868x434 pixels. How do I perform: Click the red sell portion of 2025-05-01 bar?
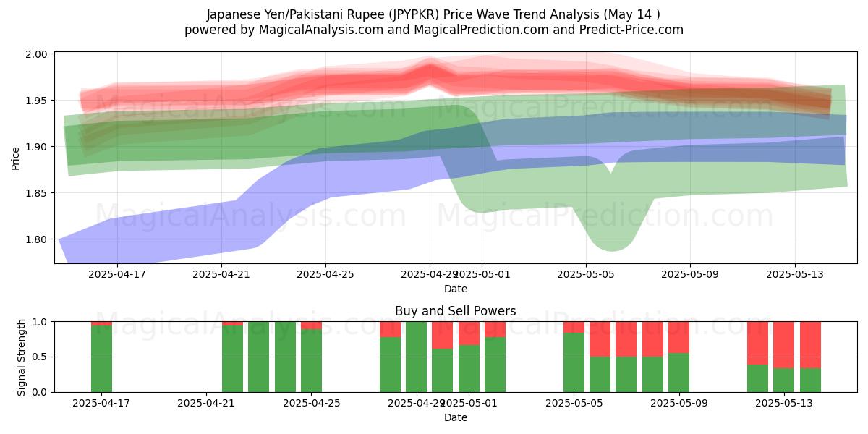(x=469, y=333)
